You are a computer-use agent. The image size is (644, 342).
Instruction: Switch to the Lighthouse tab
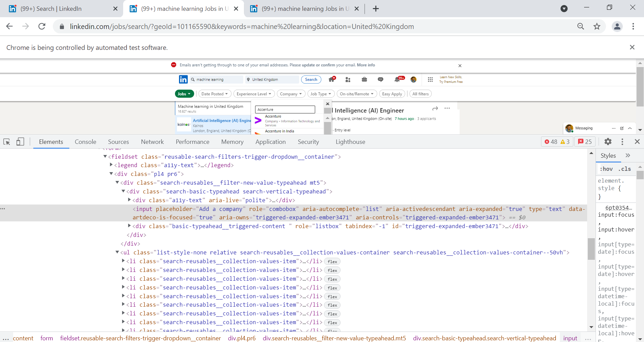pyautogui.click(x=350, y=142)
